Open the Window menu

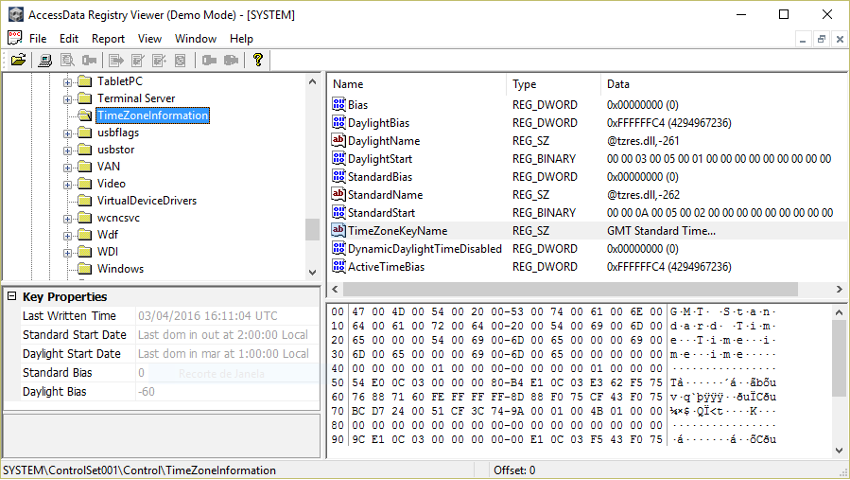pos(196,39)
